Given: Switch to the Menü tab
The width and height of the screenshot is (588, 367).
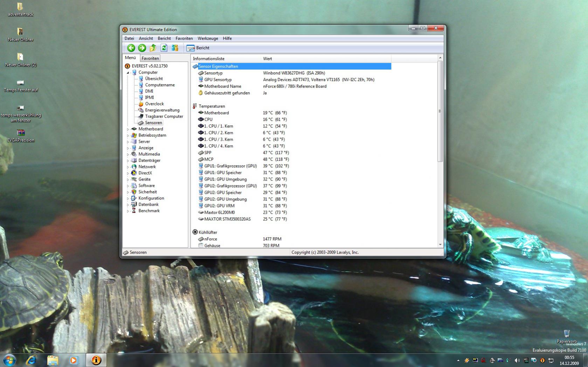Looking at the screenshot, I should pos(130,58).
